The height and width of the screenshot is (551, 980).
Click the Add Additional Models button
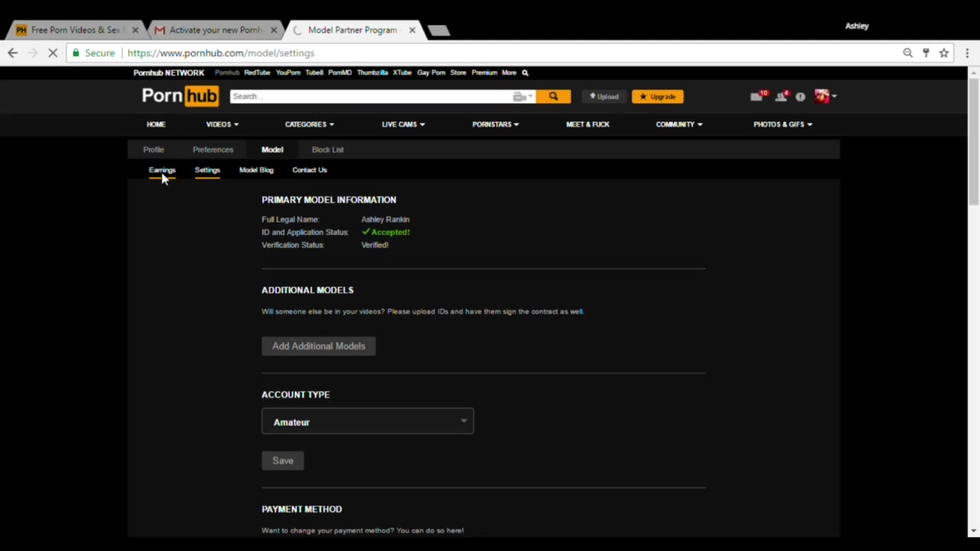(318, 346)
